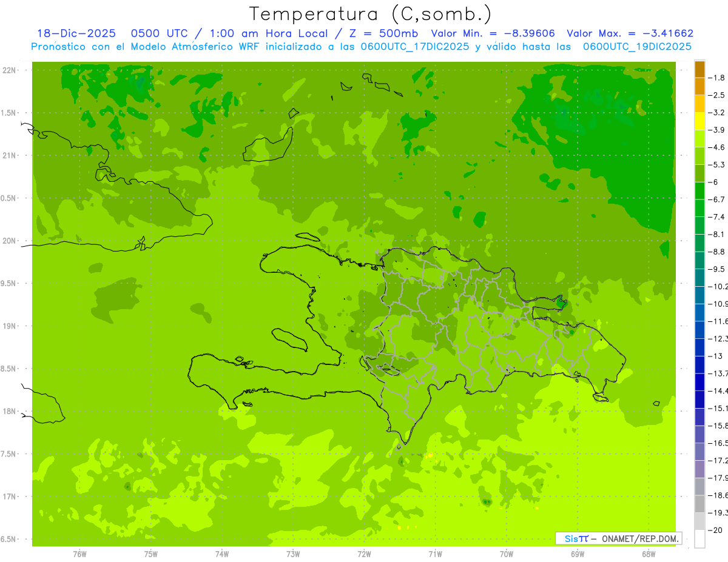Click the '17N' latitude label
The height and width of the screenshot is (562, 728).
8,497
